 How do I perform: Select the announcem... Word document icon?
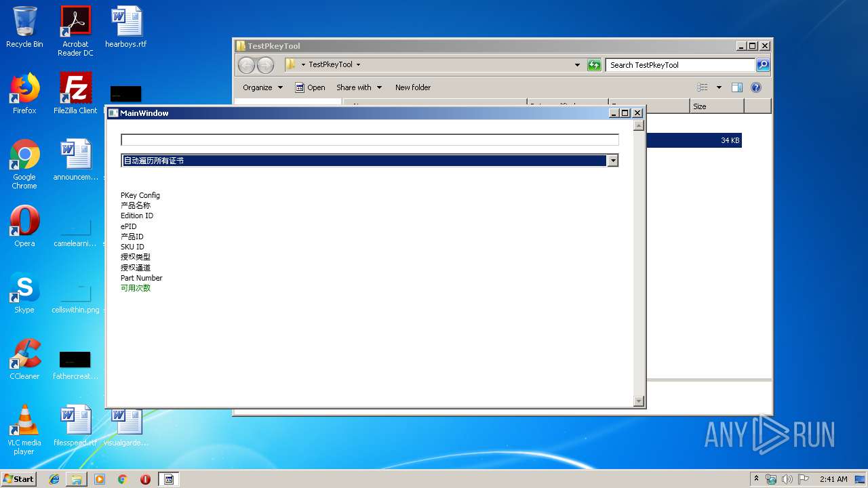point(75,160)
